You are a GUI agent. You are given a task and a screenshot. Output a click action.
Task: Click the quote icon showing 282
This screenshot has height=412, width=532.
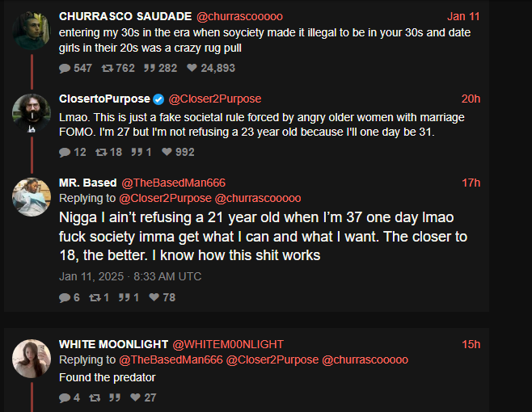[150, 68]
